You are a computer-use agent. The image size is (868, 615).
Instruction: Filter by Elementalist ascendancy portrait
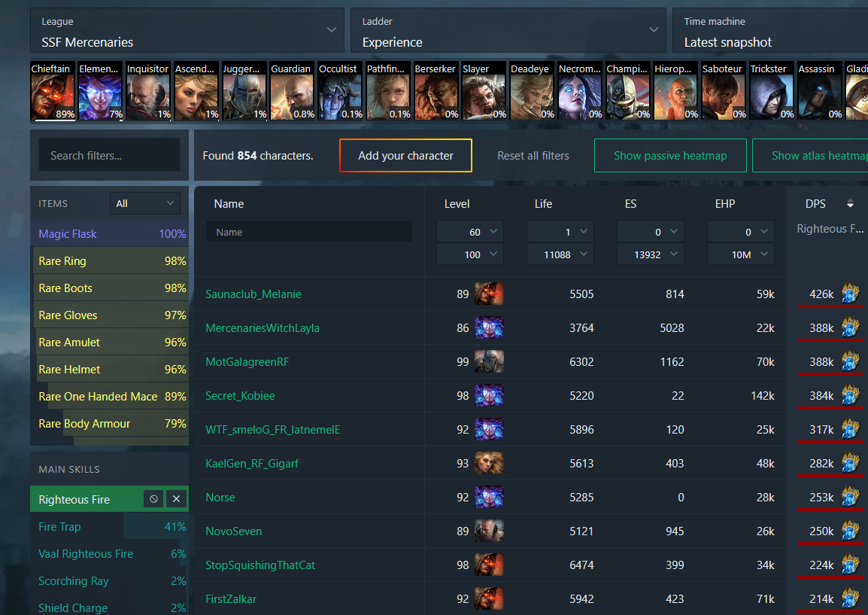100,91
